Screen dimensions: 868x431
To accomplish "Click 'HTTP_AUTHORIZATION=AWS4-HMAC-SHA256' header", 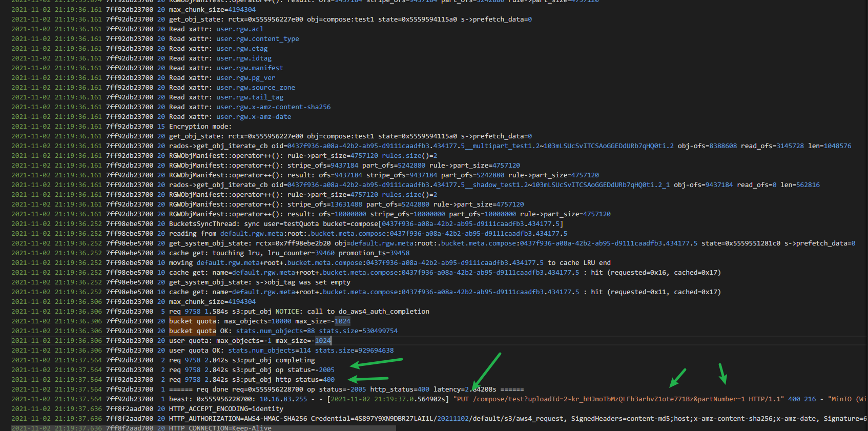I will click(x=238, y=419).
